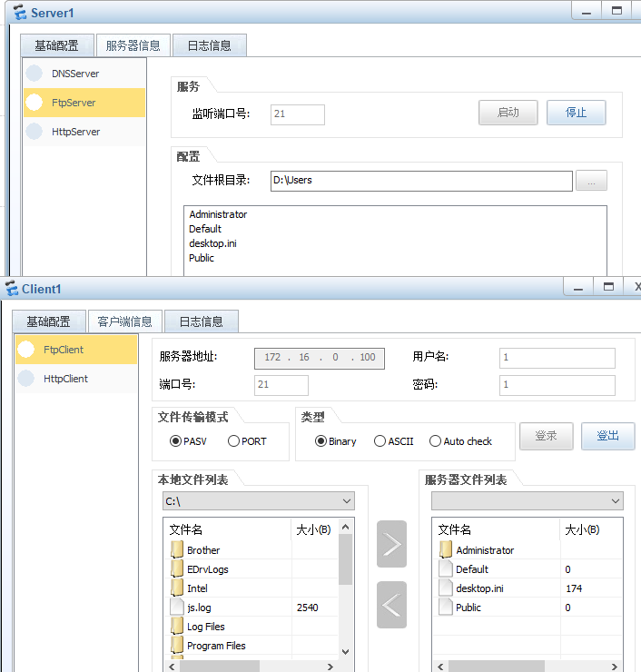Choose Auto check transfer type
Image resolution: width=641 pixels, height=672 pixels.
460,441
